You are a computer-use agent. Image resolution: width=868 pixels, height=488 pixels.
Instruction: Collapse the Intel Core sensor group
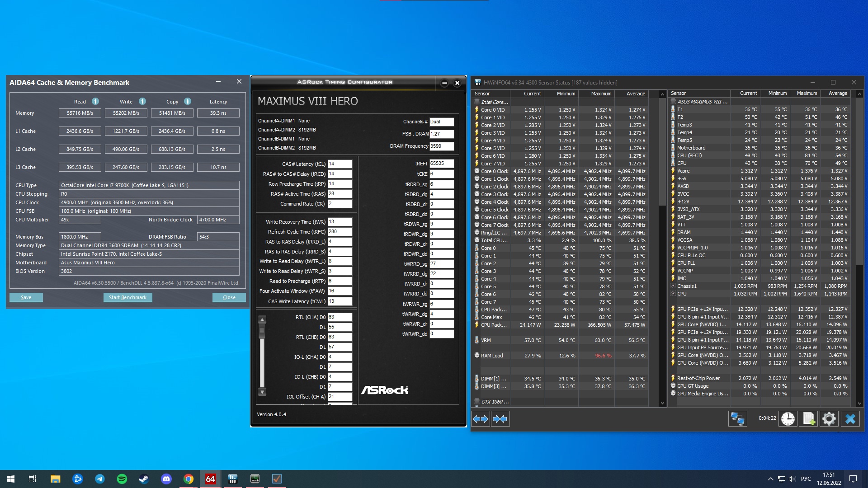(494, 102)
